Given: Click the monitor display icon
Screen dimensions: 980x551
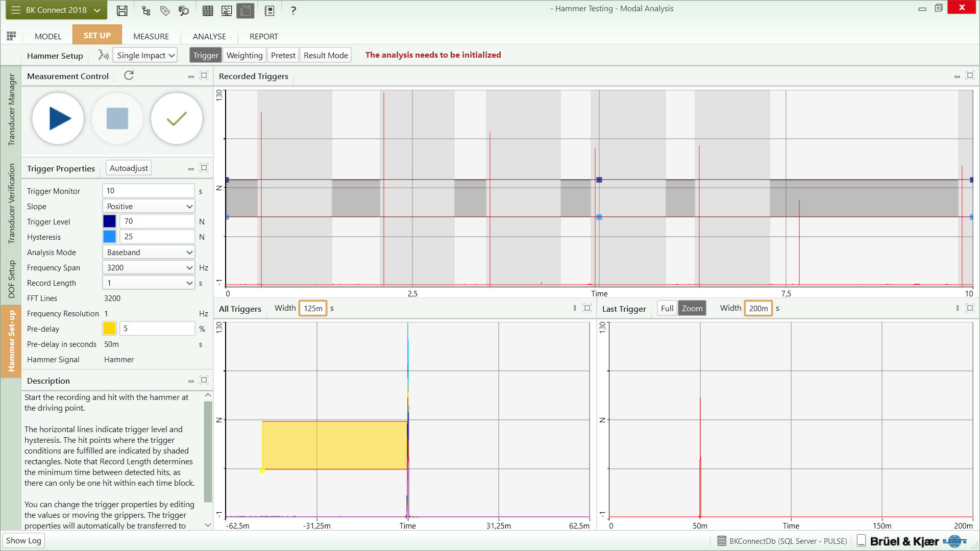Looking at the screenshot, I should 227,10.
